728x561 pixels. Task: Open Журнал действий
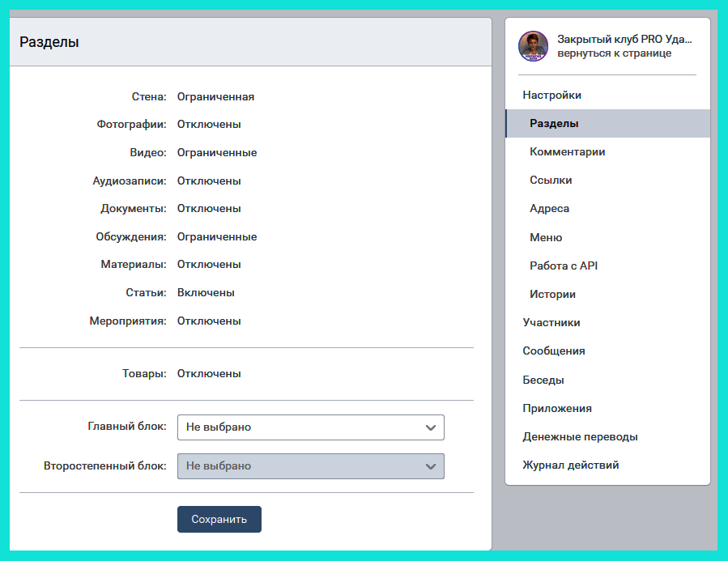coord(571,465)
